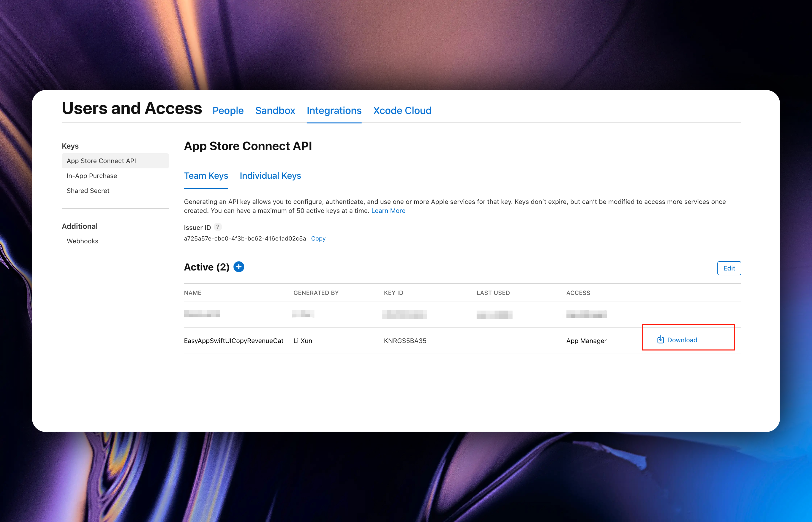Click the Edit button for active keys
This screenshot has height=522, width=812.
point(729,268)
